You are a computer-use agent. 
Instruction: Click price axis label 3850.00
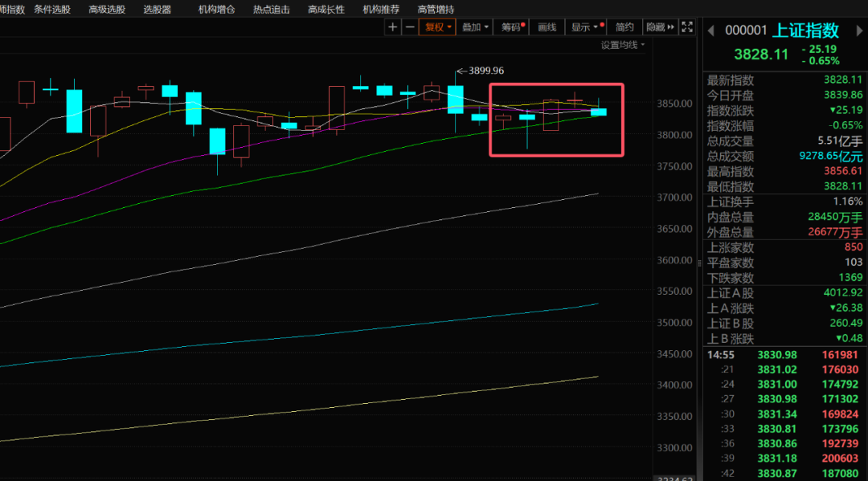click(674, 104)
